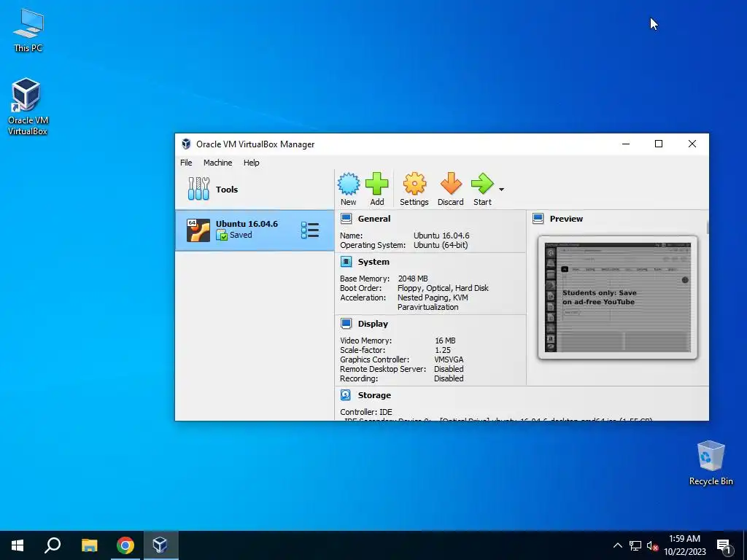Open the Ubuntu machine tools list menu icon
Image resolution: width=747 pixels, height=560 pixels.
[309, 230]
